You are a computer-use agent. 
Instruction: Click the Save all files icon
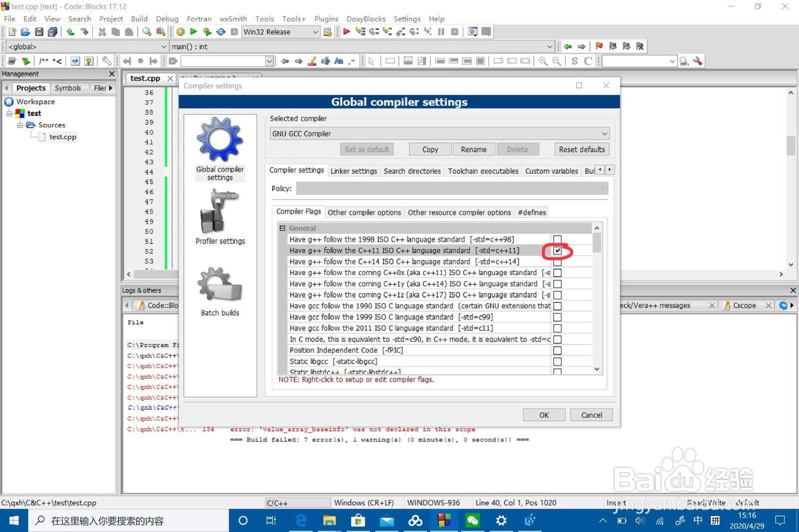tap(52, 32)
